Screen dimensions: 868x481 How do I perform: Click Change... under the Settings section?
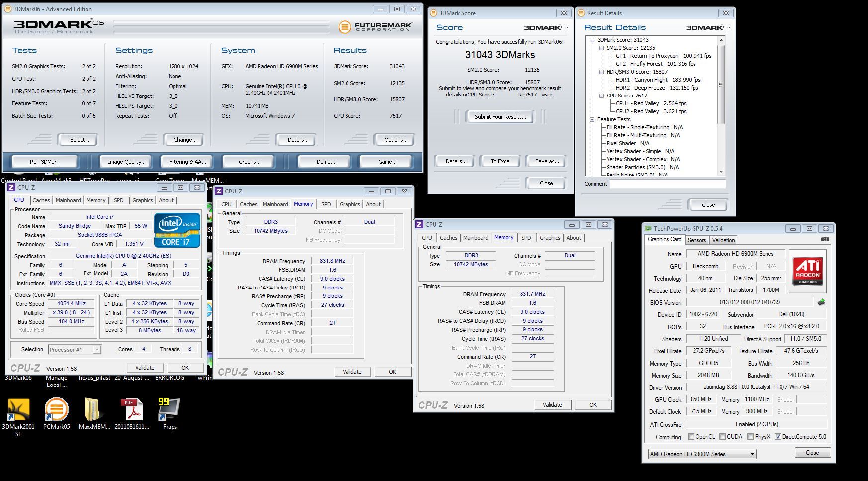click(x=185, y=140)
